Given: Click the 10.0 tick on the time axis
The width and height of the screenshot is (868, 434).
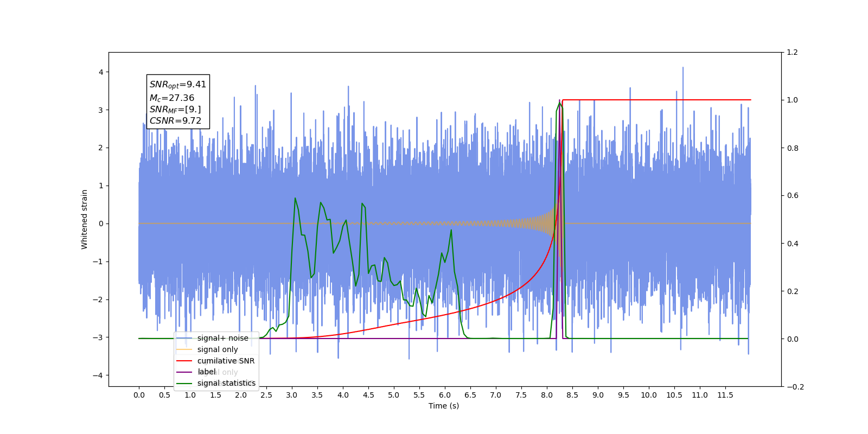Looking at the screenshot, I should [649, 395].
